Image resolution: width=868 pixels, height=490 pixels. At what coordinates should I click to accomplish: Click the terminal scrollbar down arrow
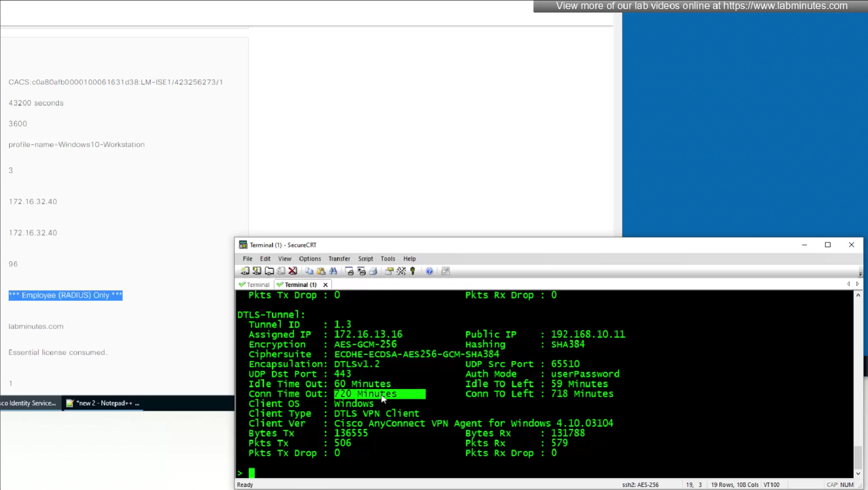click(x=858, y=474)
